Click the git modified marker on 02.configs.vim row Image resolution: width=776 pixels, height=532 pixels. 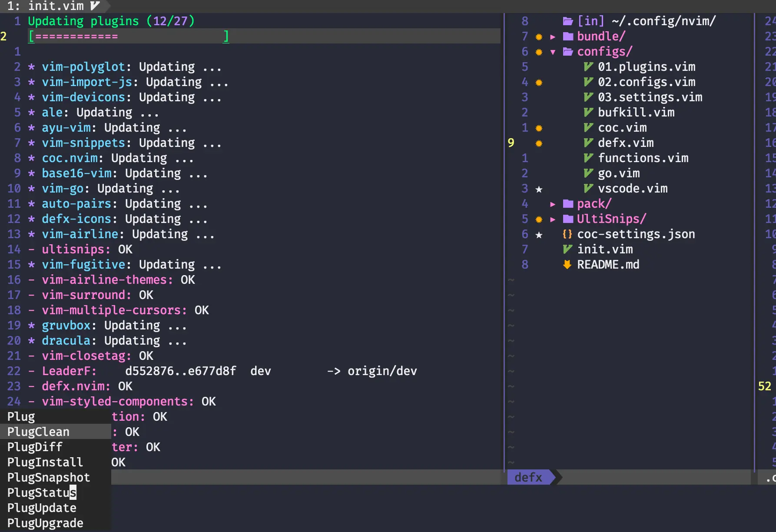pos(539,83)
